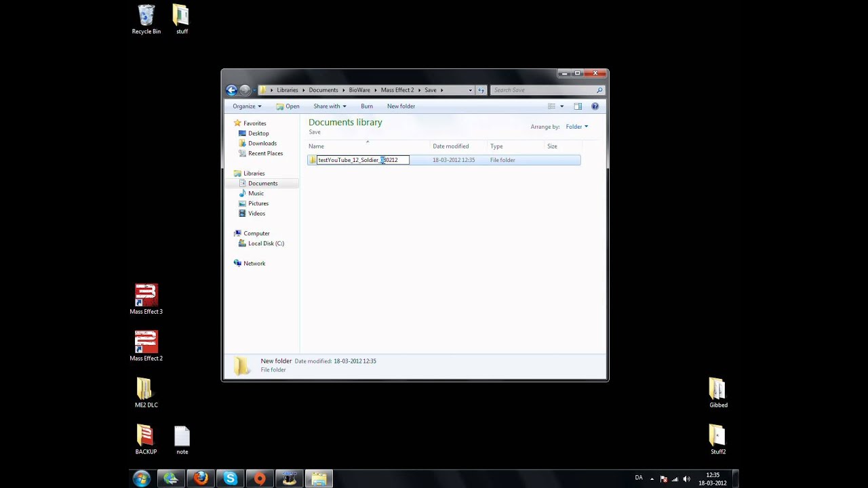Click Libraries in the address breadcrumb
The image size is (868, 488).
pyautogui.click(x=288, y=90)
